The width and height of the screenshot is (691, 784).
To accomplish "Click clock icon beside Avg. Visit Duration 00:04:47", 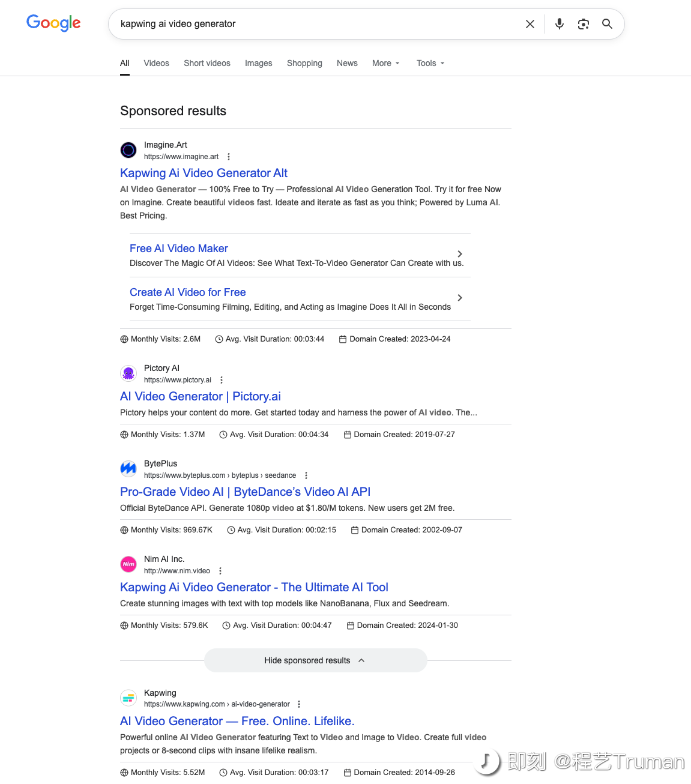I will [226, 626].
